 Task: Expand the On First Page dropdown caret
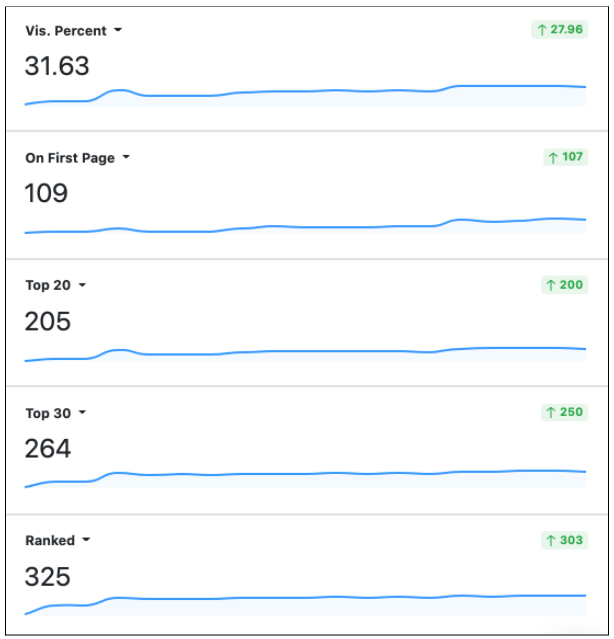pyautogui.click(x=126, y=157)
